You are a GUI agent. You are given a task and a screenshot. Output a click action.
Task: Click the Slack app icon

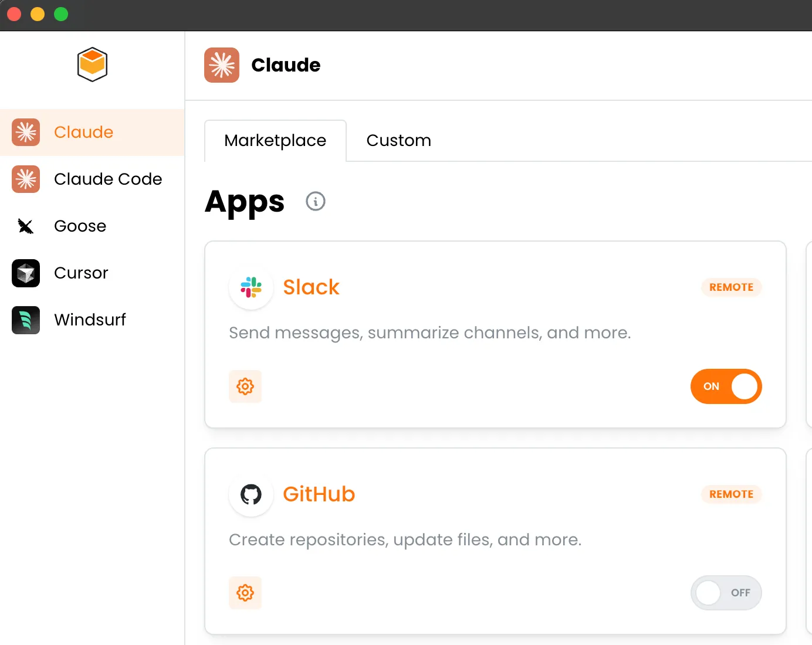[251, 288]
